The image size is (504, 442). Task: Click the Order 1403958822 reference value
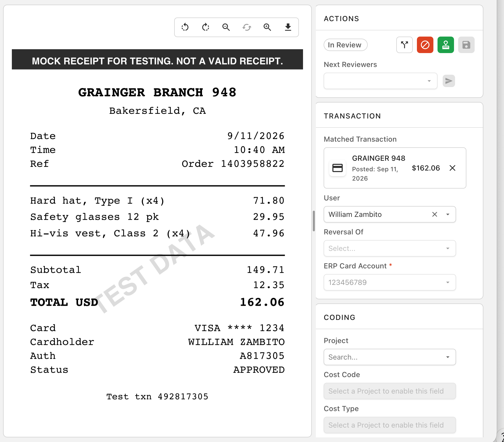pyautogui.click(x=233, y=164)
